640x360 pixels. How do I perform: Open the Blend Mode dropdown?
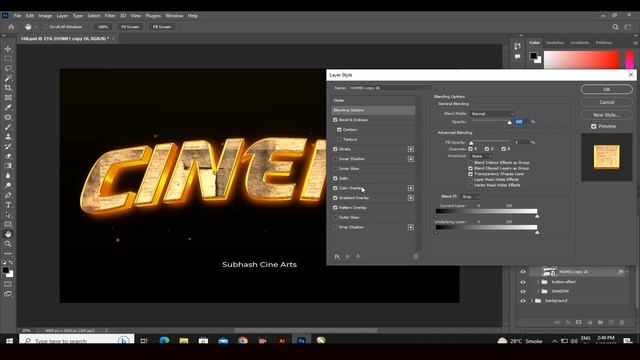492,114
